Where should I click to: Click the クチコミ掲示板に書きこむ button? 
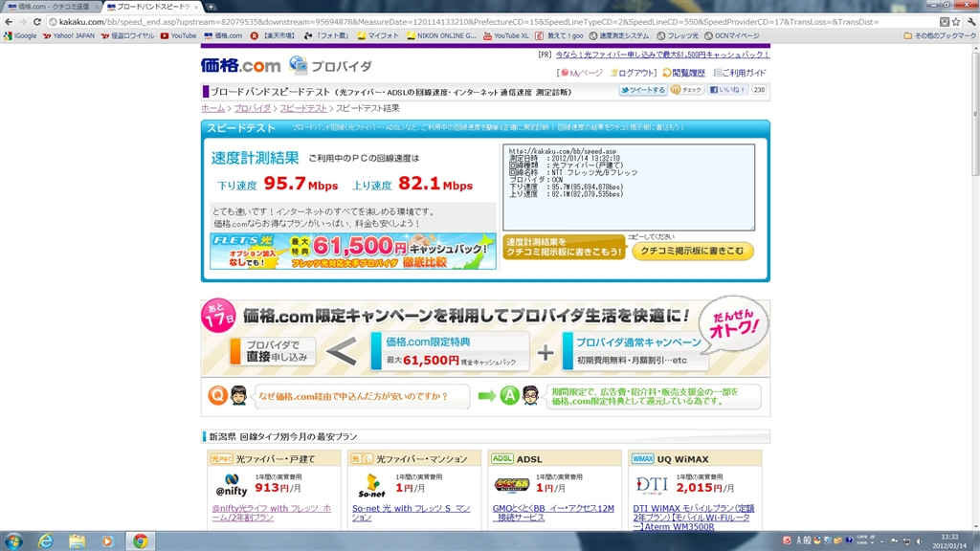click(693, 252)
